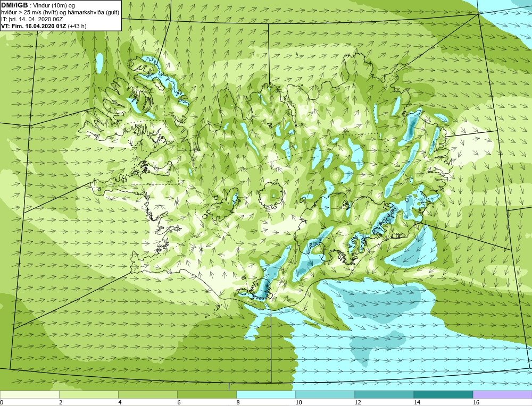Click the 'VT: Fim. 16.04.2020 01Z' line
This screenshot has width=532, height=406.
(x=44, y=26)
